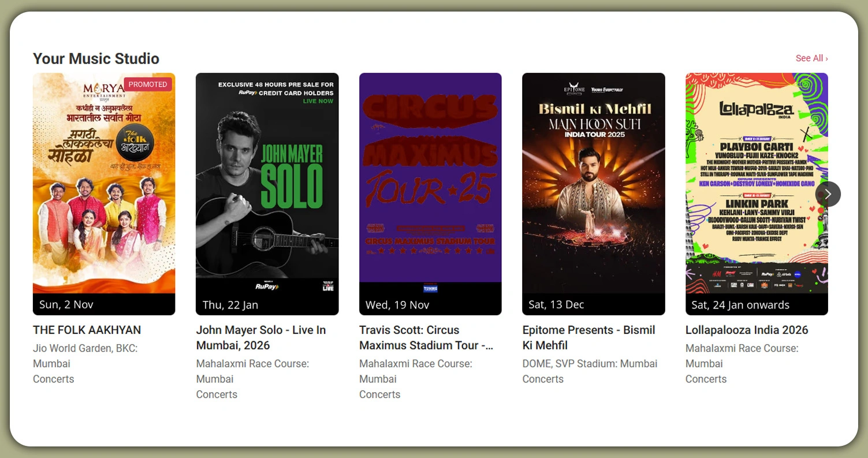Screen dimensions: 868x458
Task: Click the next carousel arrow button
Action: pyautogui.click(x=828, y=194)
